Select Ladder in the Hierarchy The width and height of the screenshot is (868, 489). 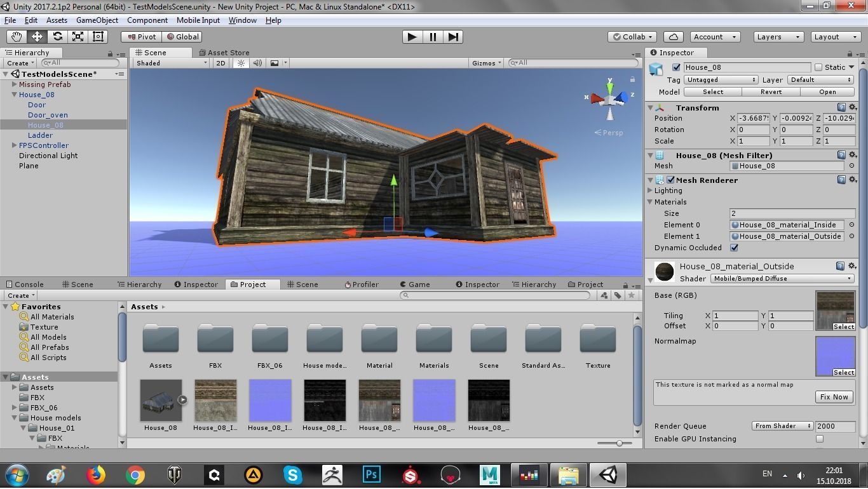tap(40, 135)
